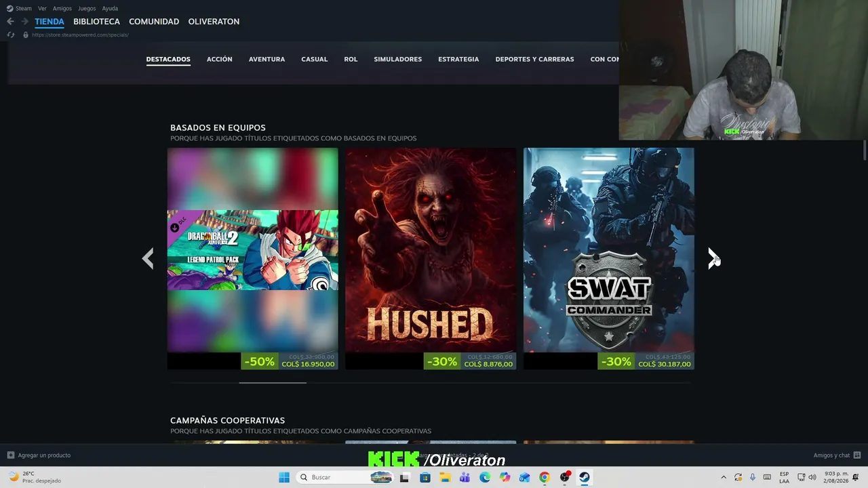Open the Amigos menu

[x=62, y=8]
